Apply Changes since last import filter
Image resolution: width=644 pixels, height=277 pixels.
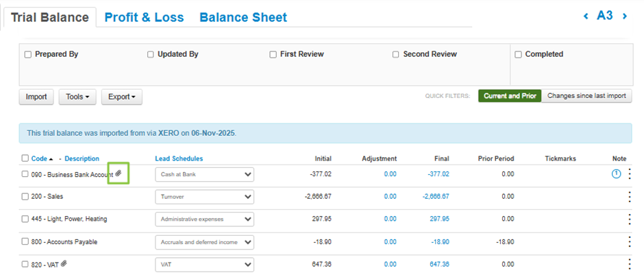(586, 96)
